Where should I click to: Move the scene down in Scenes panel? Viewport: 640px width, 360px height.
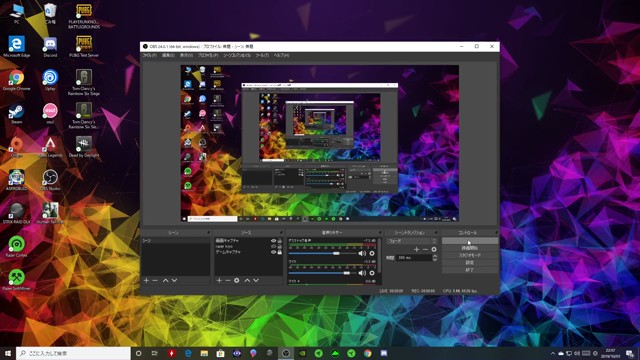[174, 280]
